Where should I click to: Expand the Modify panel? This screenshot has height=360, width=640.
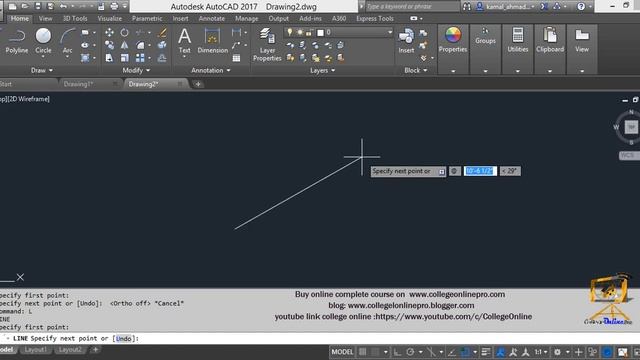136,70
